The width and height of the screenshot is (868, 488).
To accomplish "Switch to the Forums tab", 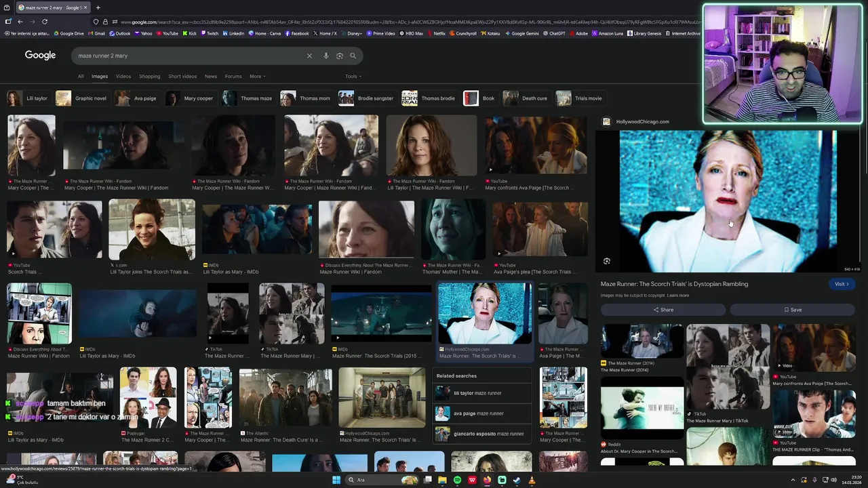I will pos(233,77).
